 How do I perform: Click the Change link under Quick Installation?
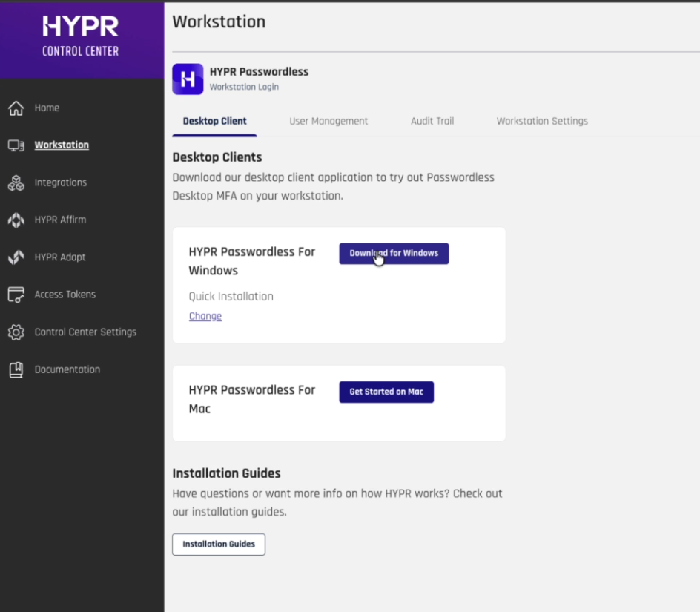205,316
